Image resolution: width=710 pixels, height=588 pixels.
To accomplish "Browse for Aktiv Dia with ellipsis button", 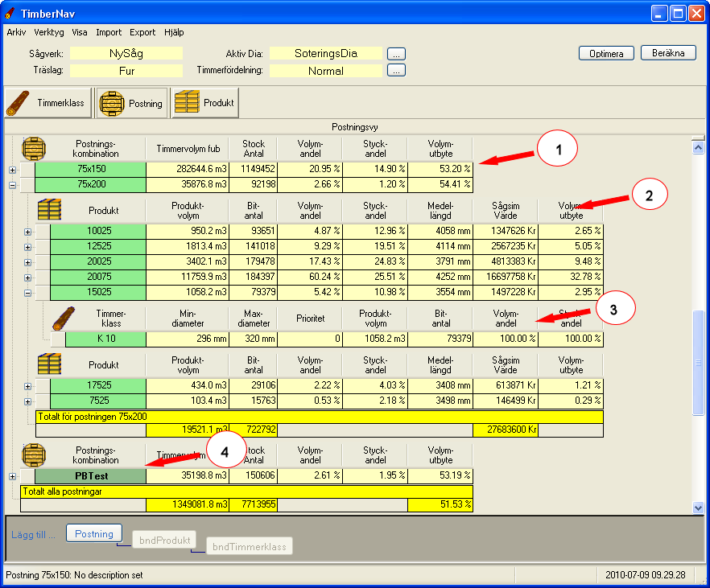I will (396, 54).
